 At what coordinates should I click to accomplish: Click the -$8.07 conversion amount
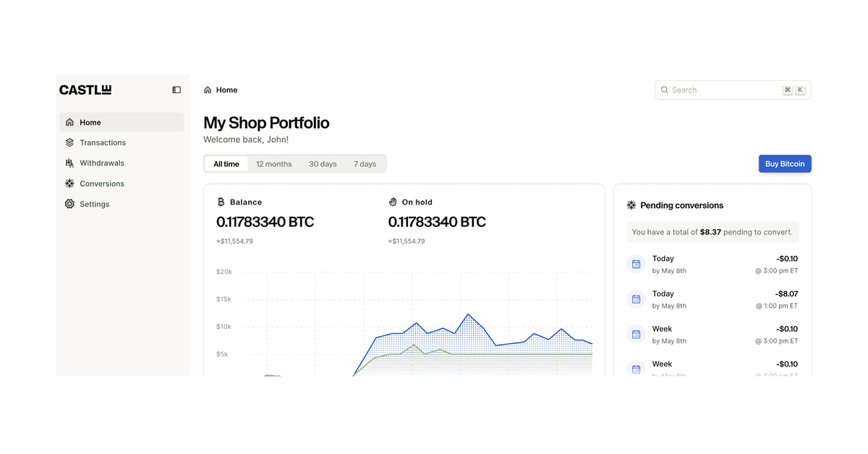pos(786,294)
